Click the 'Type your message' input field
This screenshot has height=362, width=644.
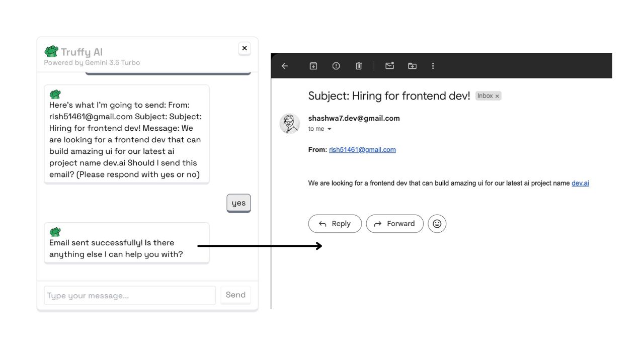(x=129, y=295)
